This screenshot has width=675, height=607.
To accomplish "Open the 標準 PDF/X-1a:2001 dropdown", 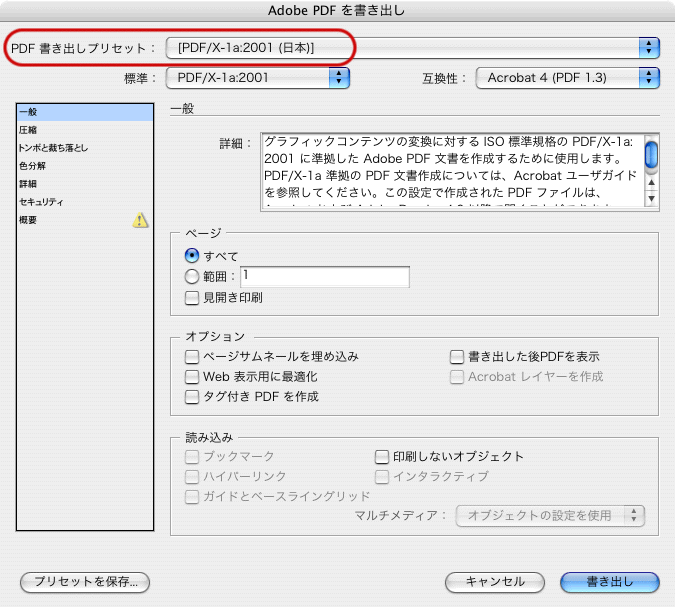I will tap(257, 78).
